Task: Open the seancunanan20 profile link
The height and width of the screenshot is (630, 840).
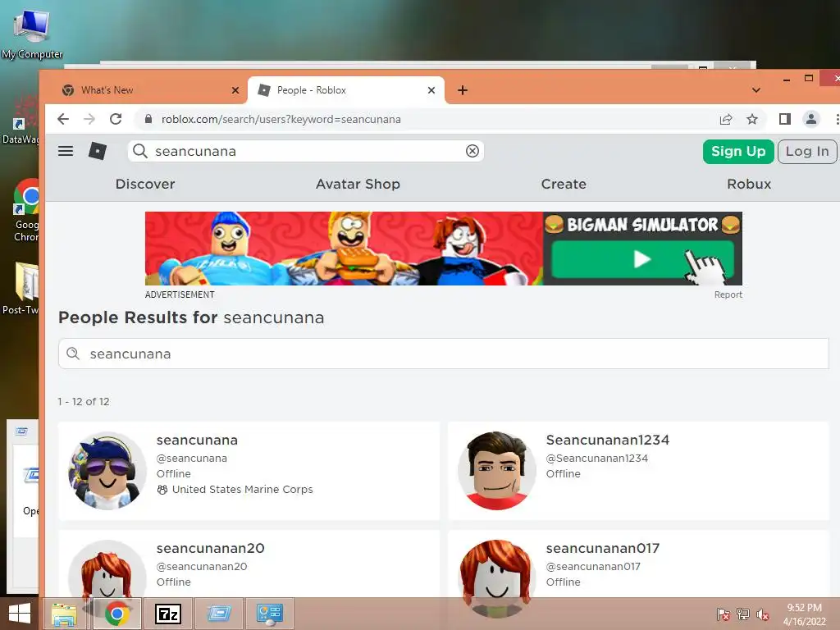Action: (211, 548)
